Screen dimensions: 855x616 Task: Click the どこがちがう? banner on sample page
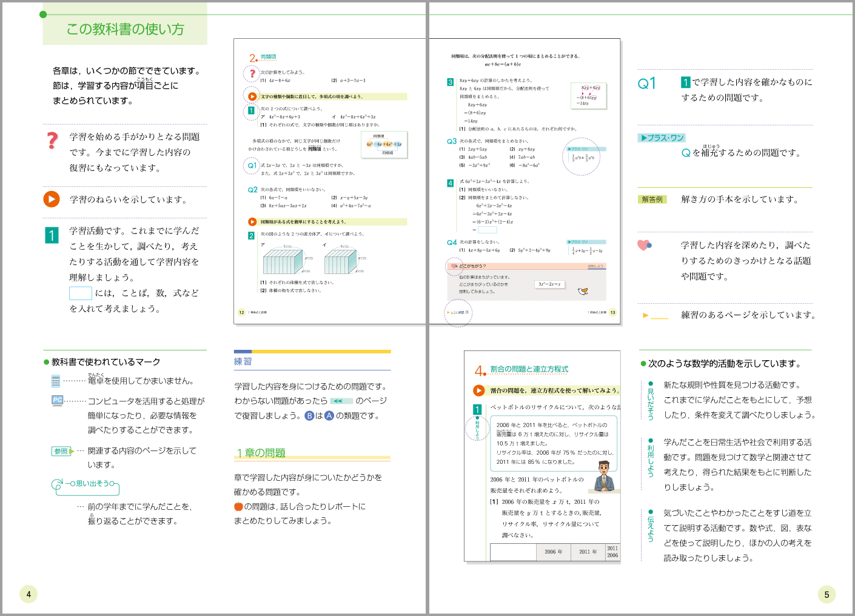pyautogui.click(x=526, y=266)
